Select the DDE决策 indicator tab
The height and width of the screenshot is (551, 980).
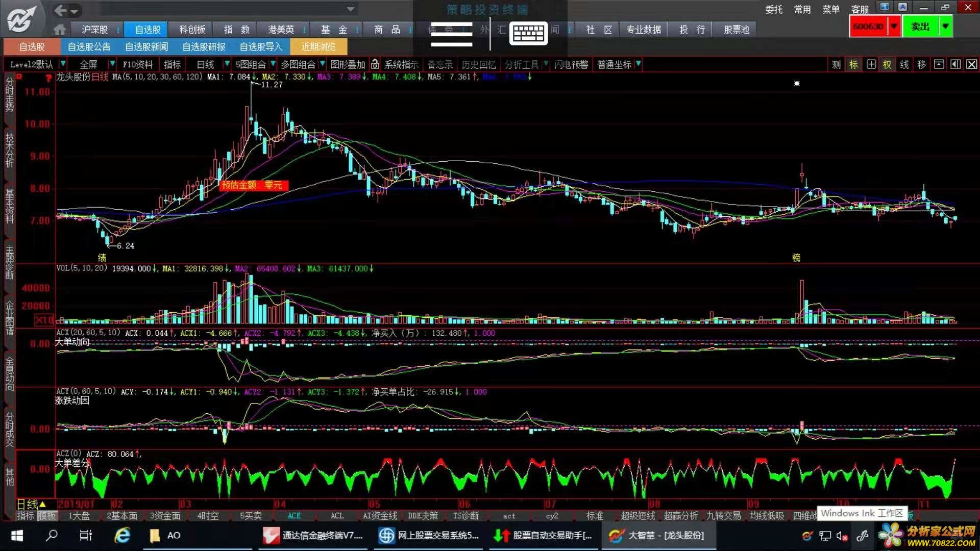(x=423, y=516)
